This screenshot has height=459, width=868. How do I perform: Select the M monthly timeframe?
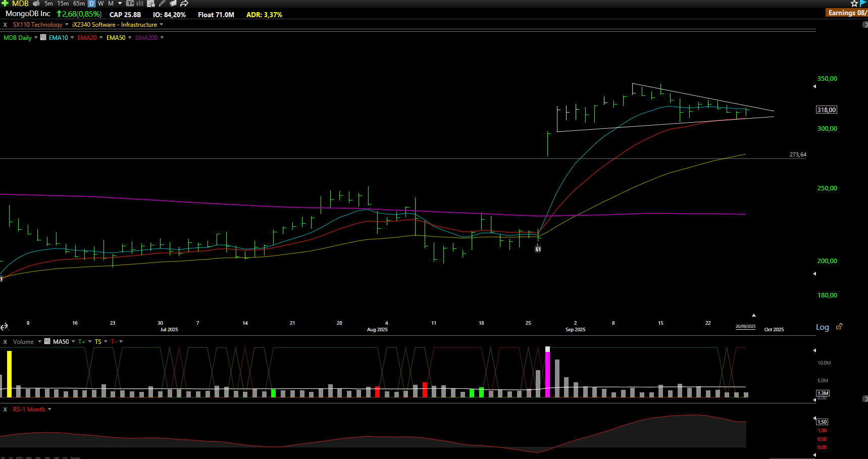[111, 4]
